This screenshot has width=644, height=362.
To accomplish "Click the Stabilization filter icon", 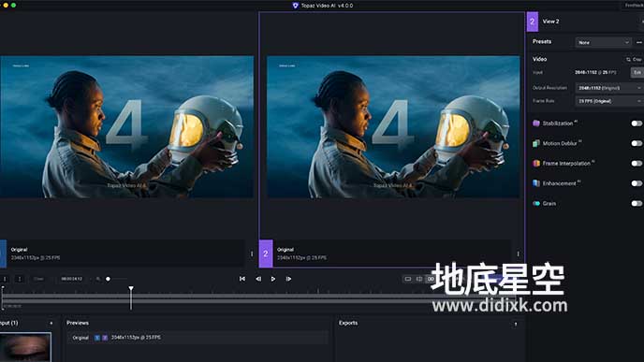I will pos(536,123).
